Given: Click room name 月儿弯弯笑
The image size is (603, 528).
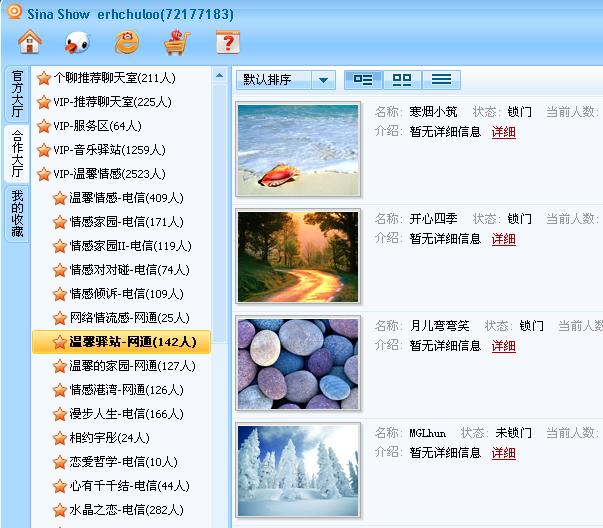Looking at the screenshot, I should pos(439,326).
